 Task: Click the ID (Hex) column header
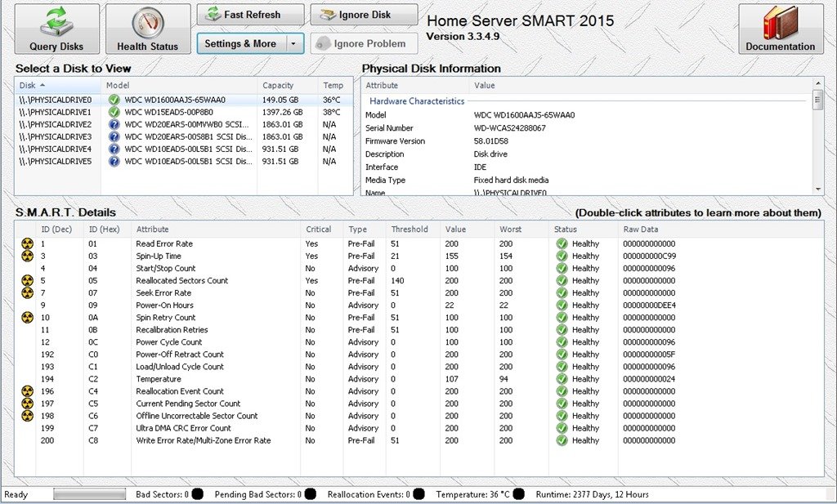107,230
